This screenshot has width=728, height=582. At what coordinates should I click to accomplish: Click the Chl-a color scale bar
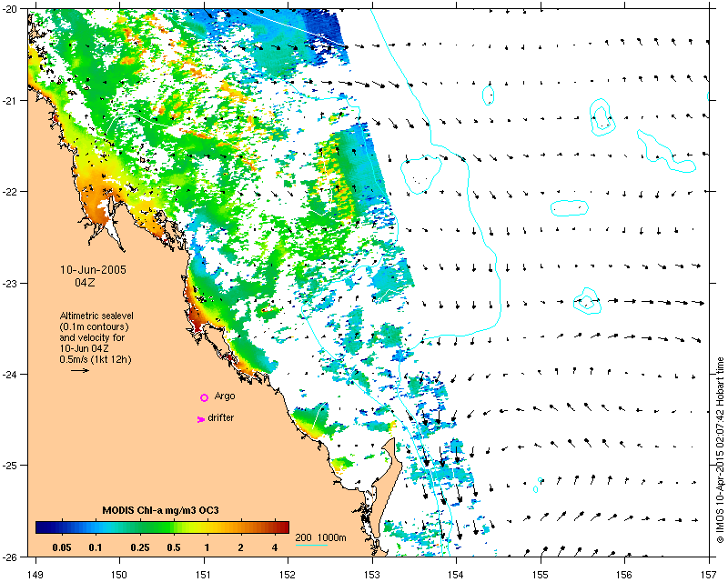pos(162,527)
